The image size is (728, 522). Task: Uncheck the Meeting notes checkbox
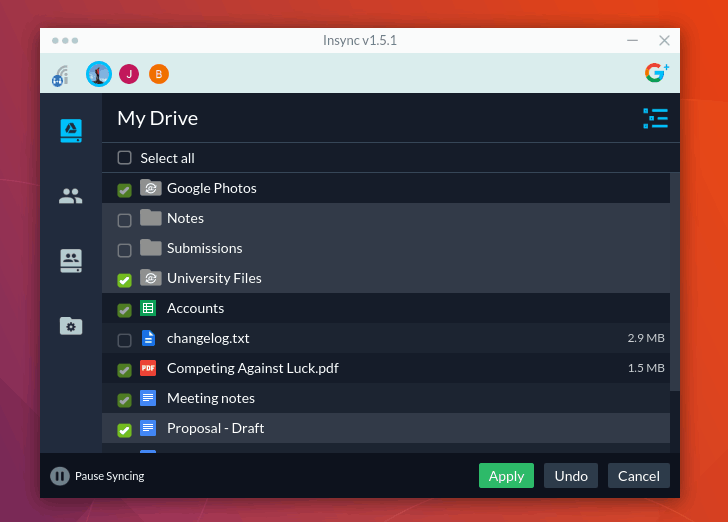click(124, 400)
